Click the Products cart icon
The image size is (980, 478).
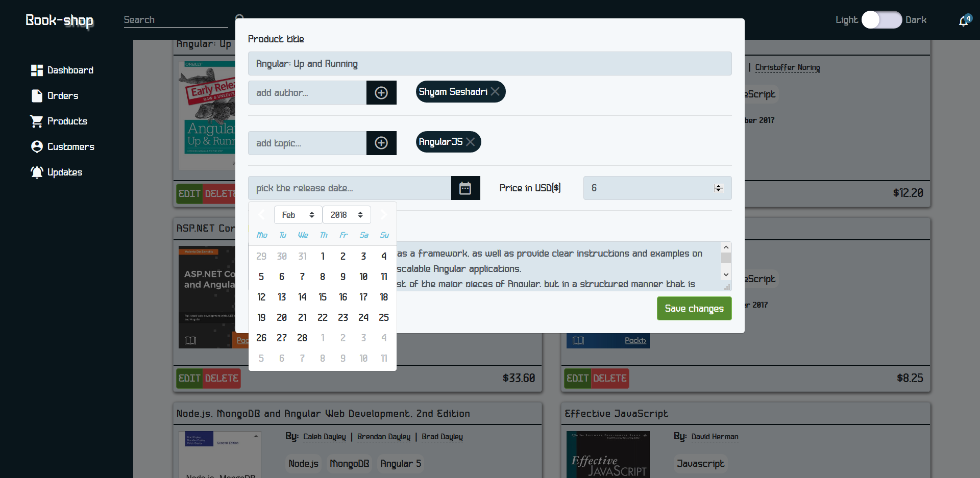[37, 121]
